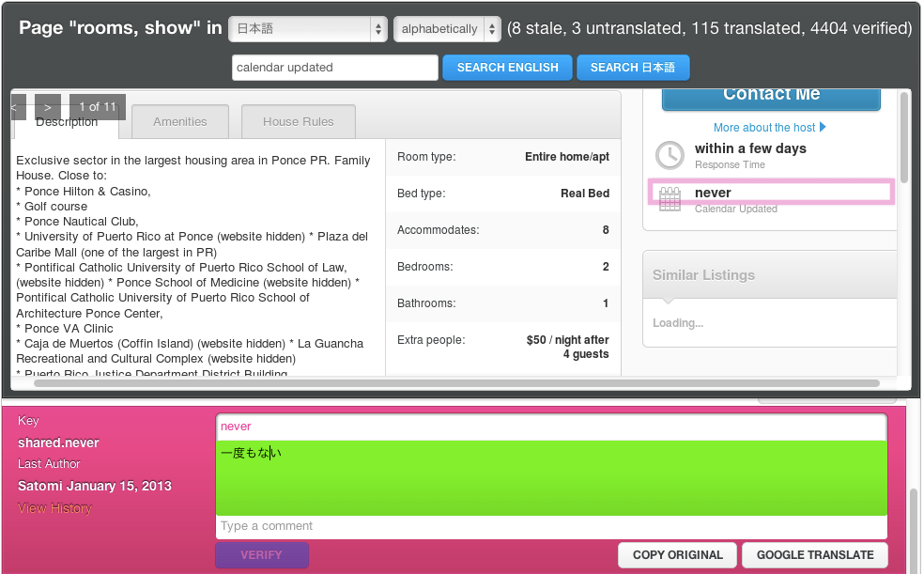Go to next item with the > arrow
The width and height of the screenshot is (924, 574).
[x=48, y=107]
